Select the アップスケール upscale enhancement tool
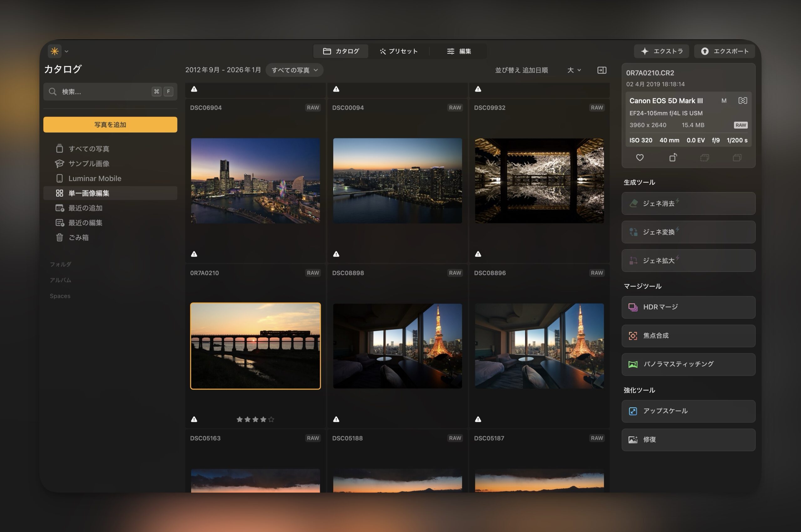Image resolution: width=801 pixels, height=532 pixels. pos(688,411)
